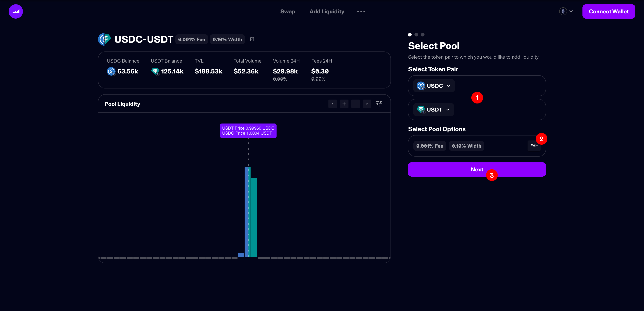
Task: Open the three-dots more menu
Action: tap(361, 11)
